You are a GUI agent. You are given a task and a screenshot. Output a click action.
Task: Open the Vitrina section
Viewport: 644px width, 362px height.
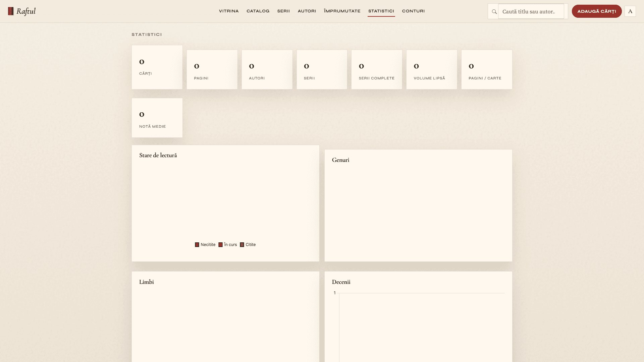coord(229,11)
